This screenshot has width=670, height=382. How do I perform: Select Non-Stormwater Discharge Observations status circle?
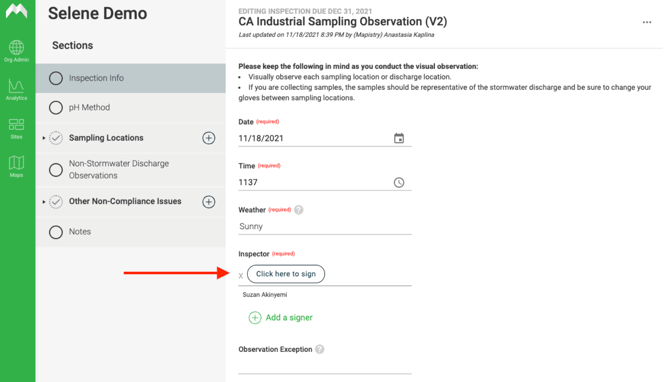[56, 170]
